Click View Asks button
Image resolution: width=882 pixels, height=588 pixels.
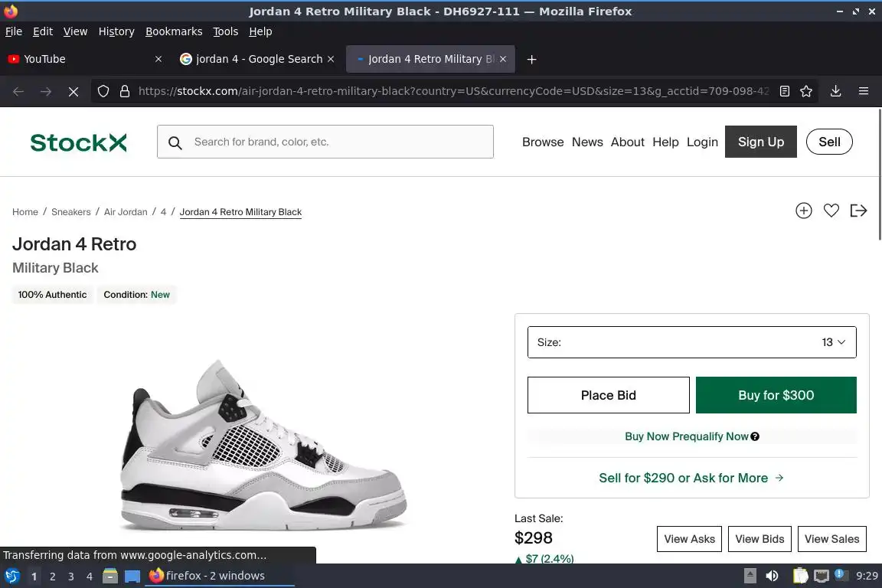click(689, 539)
